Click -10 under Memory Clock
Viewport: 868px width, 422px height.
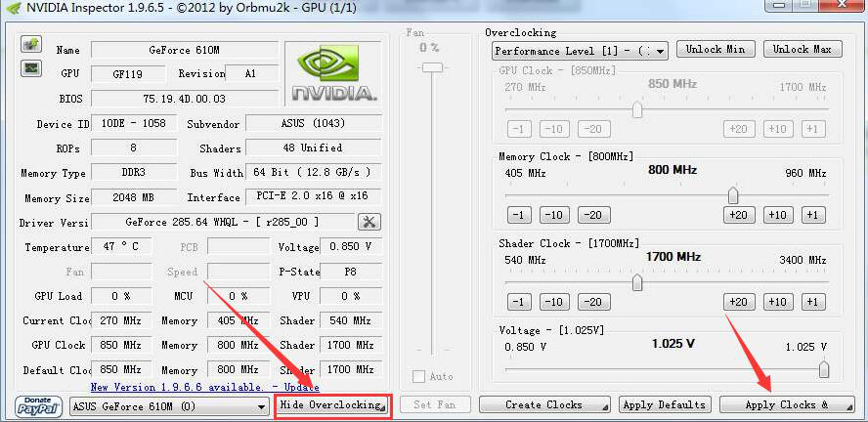(x=554, y=215)
